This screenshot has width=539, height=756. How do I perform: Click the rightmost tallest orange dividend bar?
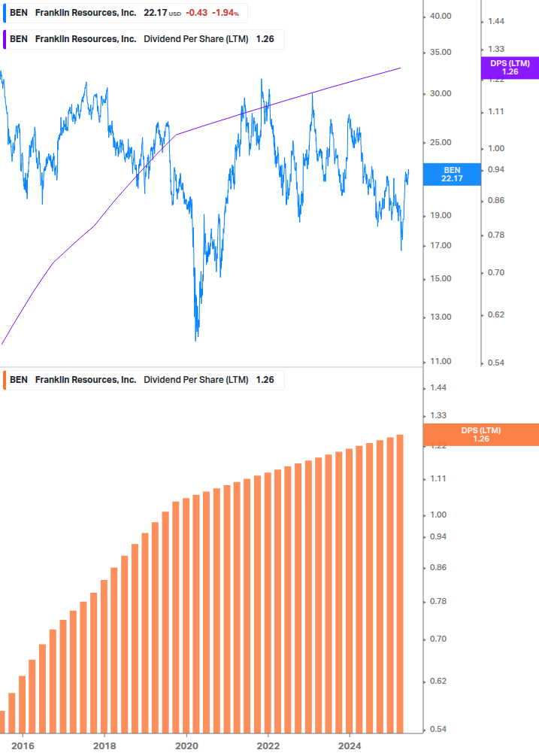pos(400,584)
